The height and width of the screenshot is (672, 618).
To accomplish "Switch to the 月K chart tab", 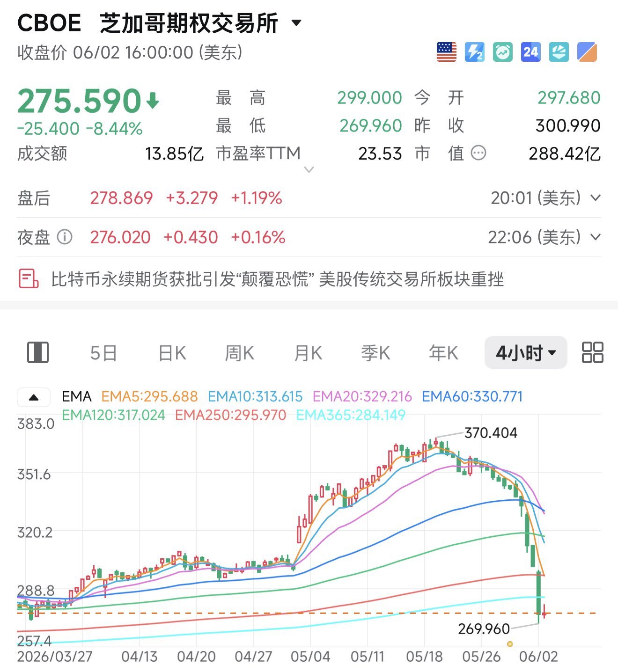I will point(308,353).
